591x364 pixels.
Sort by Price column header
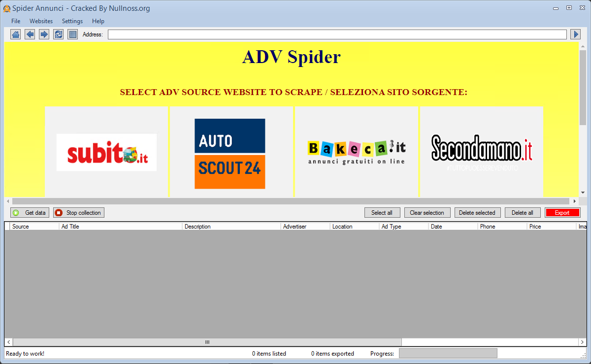(552, 227)
